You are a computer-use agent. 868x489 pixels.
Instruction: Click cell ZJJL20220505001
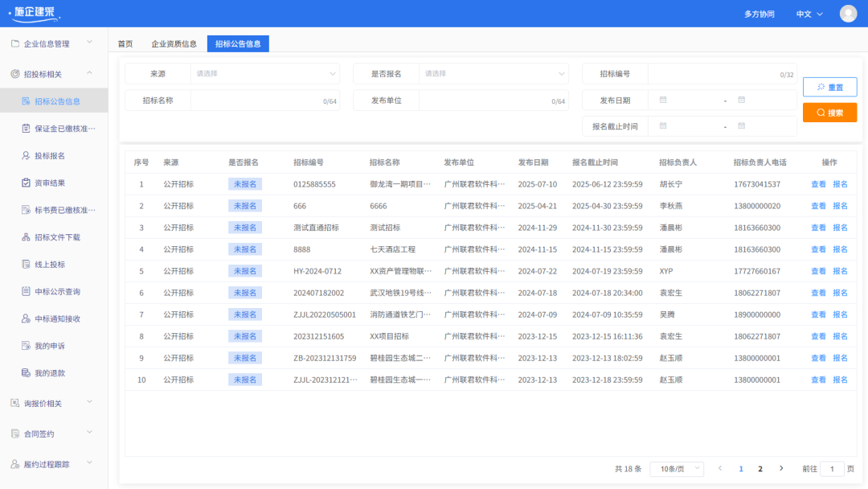(x=325, y=314)
